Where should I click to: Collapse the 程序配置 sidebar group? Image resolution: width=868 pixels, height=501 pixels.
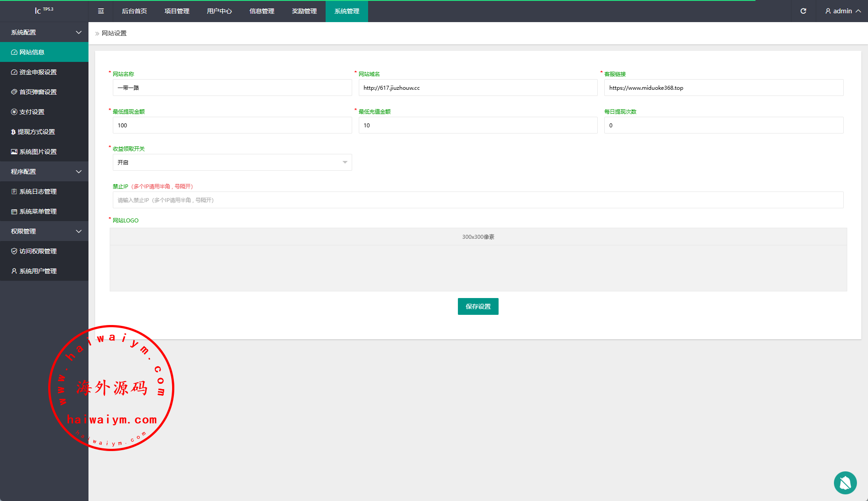(x=44, y=172)
